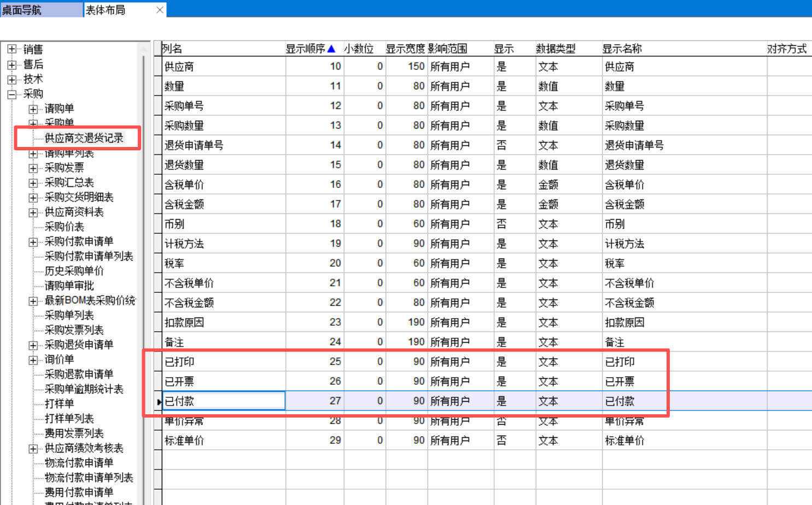The image size is (812, 505).
Task: Expand the 售后 tree node
Action: pyautogui.click(x=11, y=64)
